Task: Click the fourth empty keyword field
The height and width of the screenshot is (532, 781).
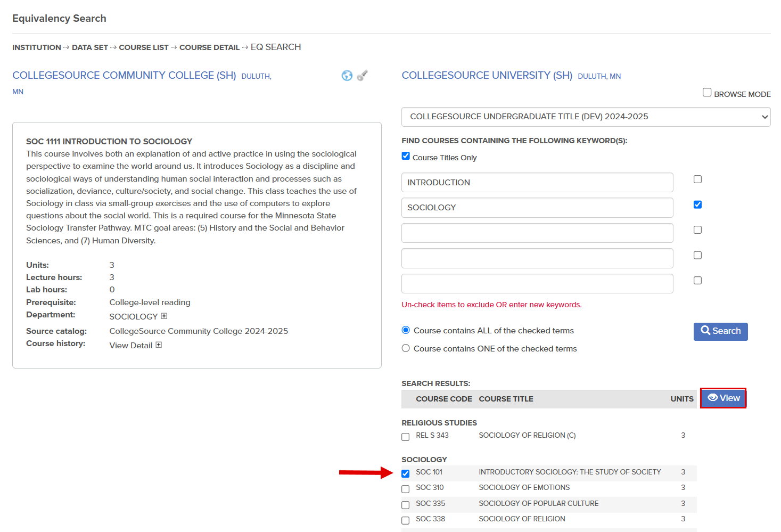Action: (x=537, y=258)
